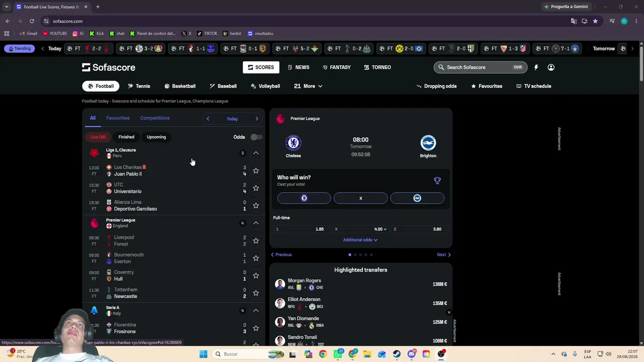Collapse the Liga 1, Clausura section
This screenshot has height=362, width=644.
(x=256, y=153)
